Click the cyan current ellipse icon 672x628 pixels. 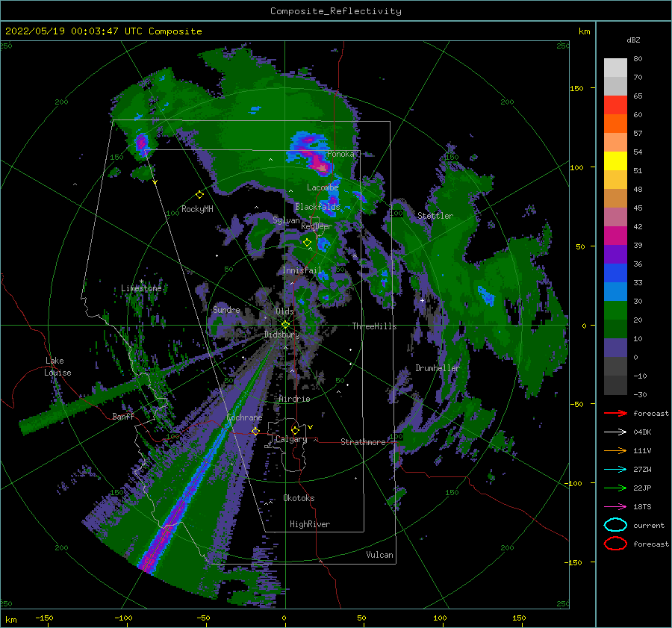pos(615,525)
